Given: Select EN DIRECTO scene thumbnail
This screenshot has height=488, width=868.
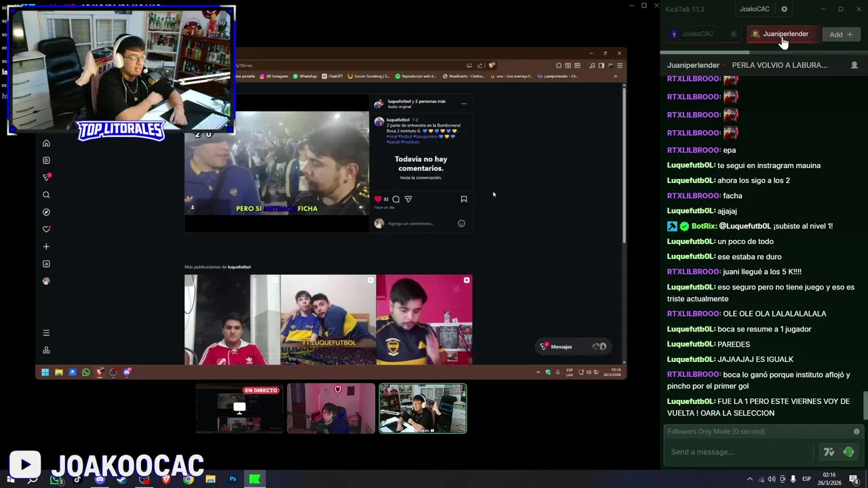Looking at the screenshot, I should [x=239, y=409].
